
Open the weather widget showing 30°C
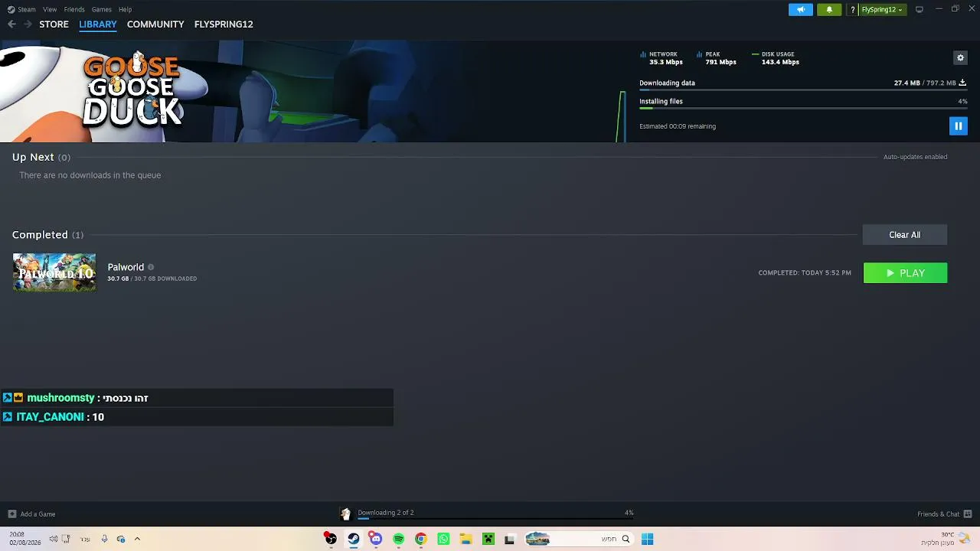(x=946, y=539)
